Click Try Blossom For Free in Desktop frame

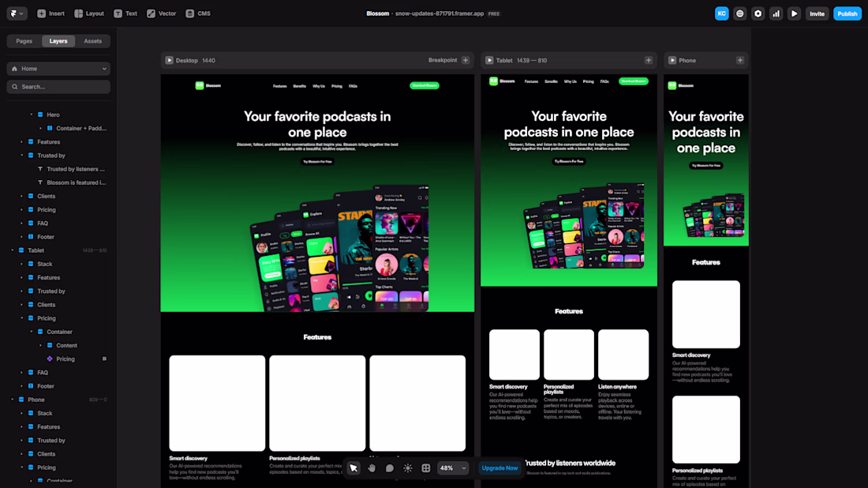tap(317, 162)
